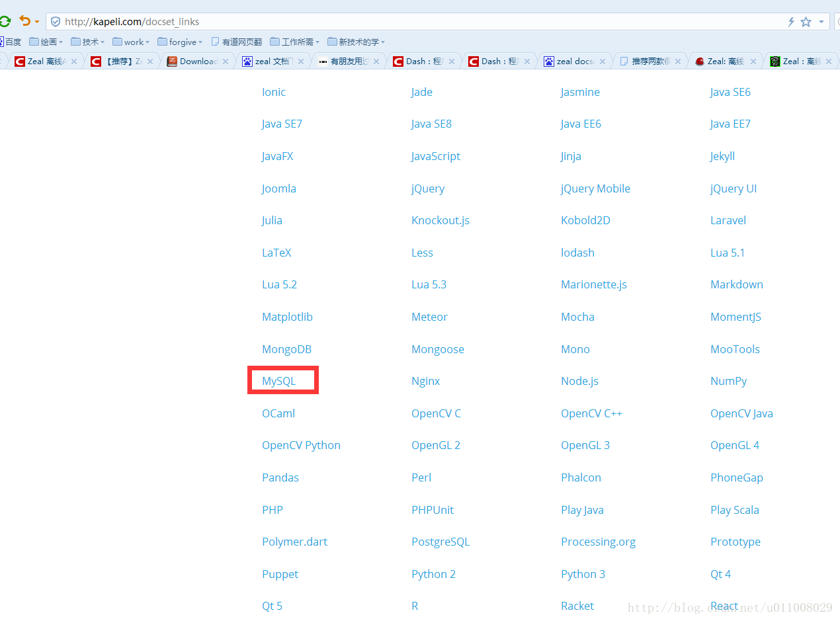This screenshot has height=621, width=840.
Task: Close the 推荐两款很 tab
Action: [x=678, y=62]
